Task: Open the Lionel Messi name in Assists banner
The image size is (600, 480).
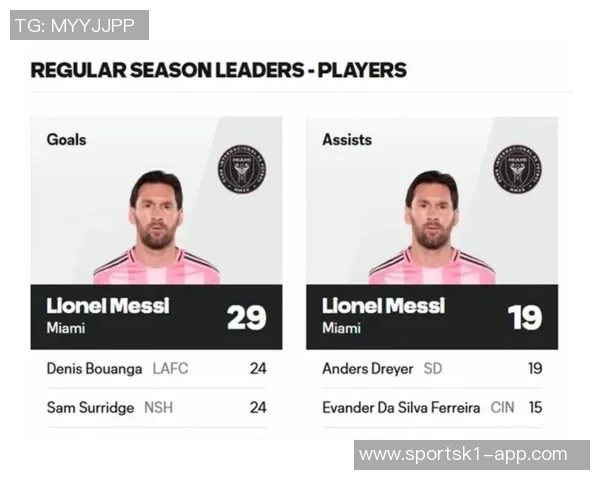Action: click(383, 306)
